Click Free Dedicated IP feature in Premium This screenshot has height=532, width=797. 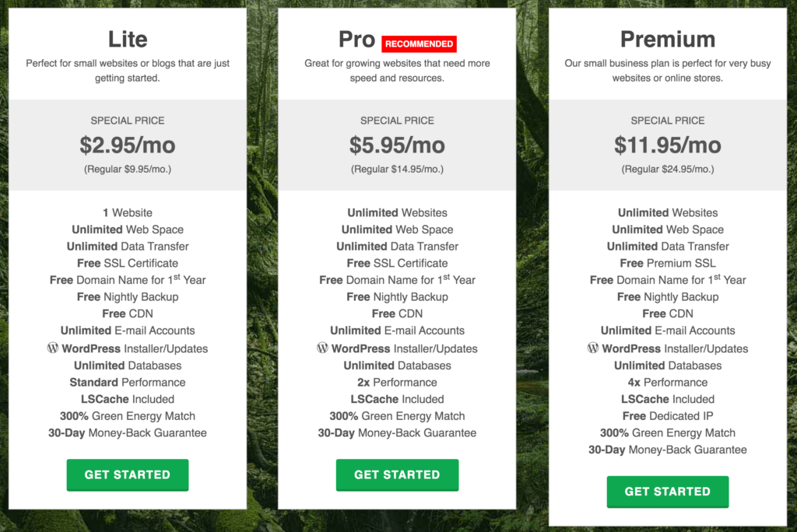coord(668,416)
